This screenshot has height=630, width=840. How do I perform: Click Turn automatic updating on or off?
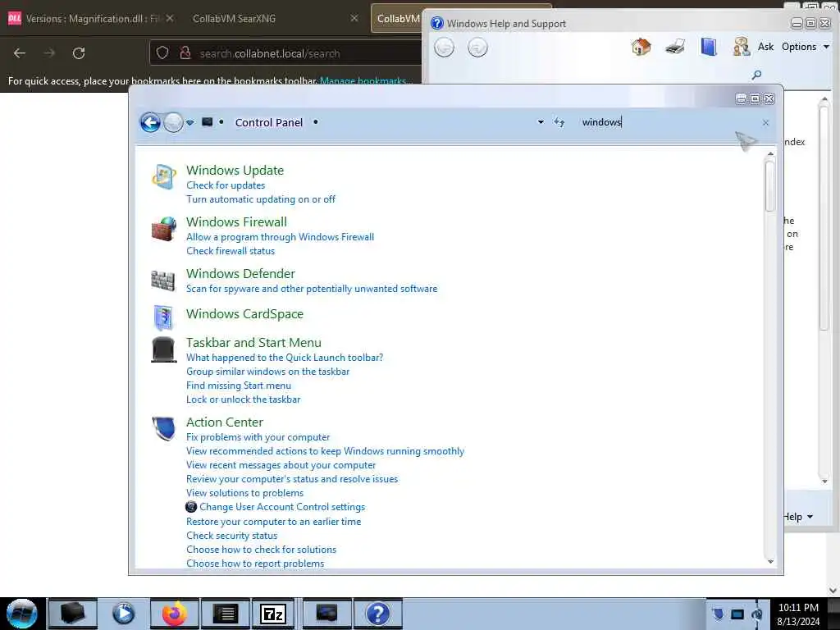click(261, 199)
